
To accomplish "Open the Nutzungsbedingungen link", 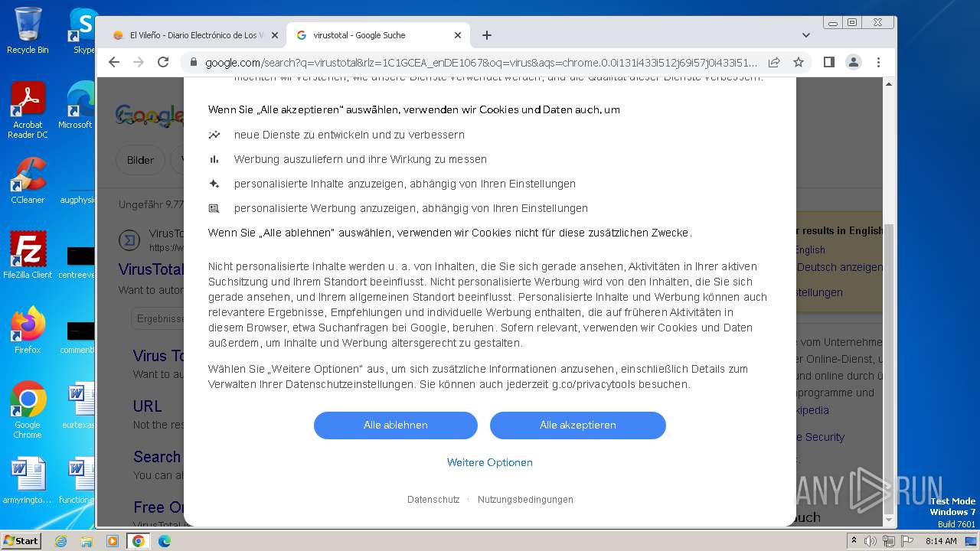I will pos(525,500).
